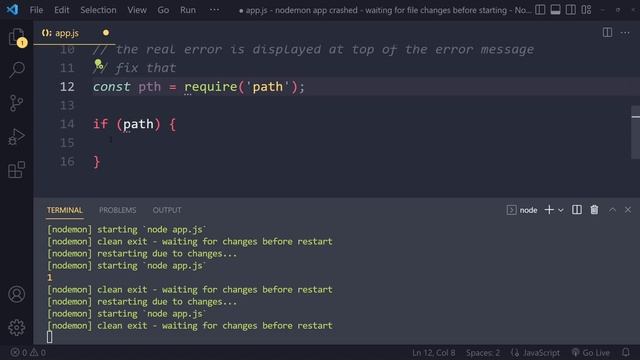This screenshot has height=360, width=640.
Task: Open the Accounts menu
Action: tap(17, 294)
